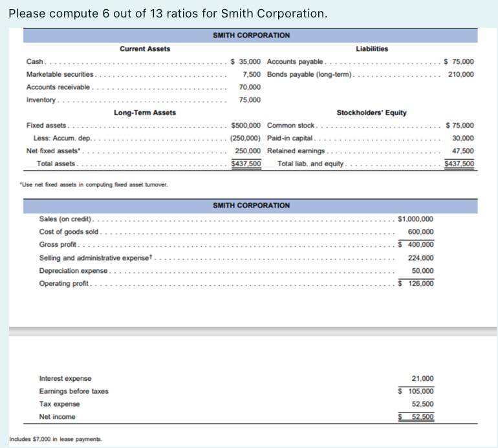Click the instruction text about 13 ratios
498x448 pixels.
[x=168, y=14]
